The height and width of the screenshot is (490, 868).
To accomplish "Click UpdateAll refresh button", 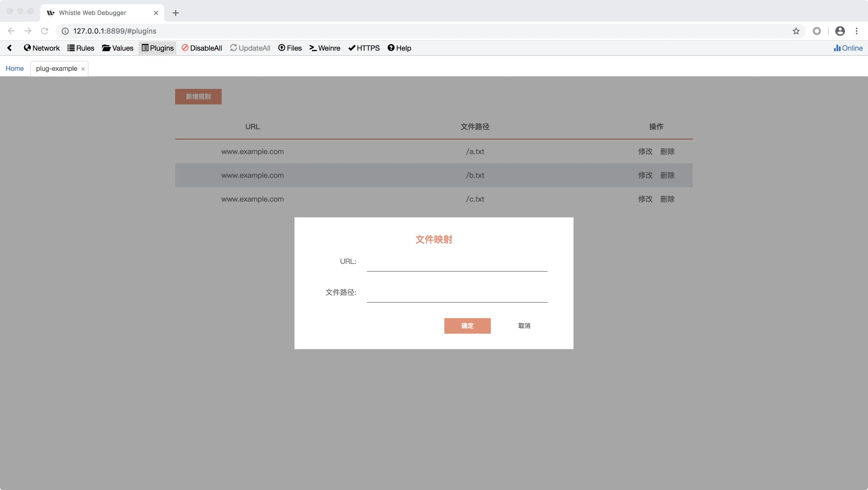I will point(250,48).
